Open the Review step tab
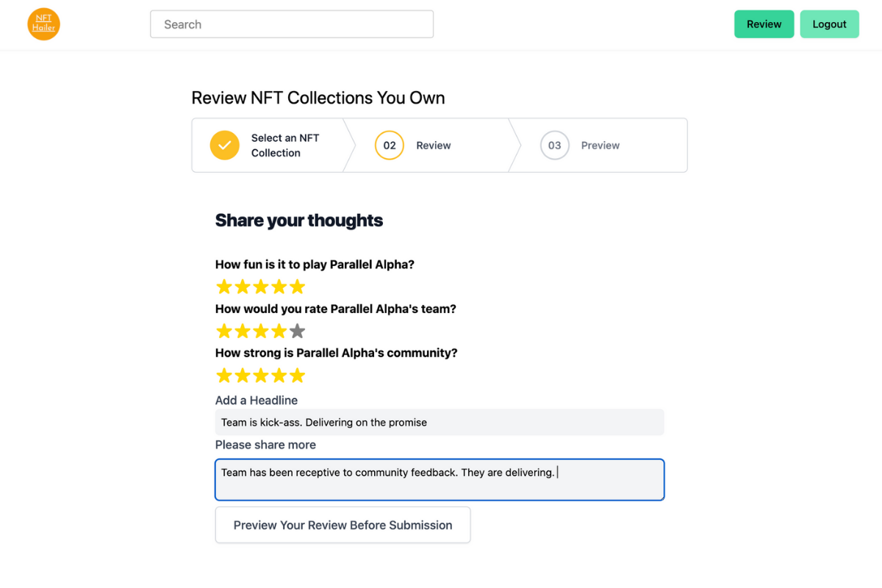 coord(434,146)
